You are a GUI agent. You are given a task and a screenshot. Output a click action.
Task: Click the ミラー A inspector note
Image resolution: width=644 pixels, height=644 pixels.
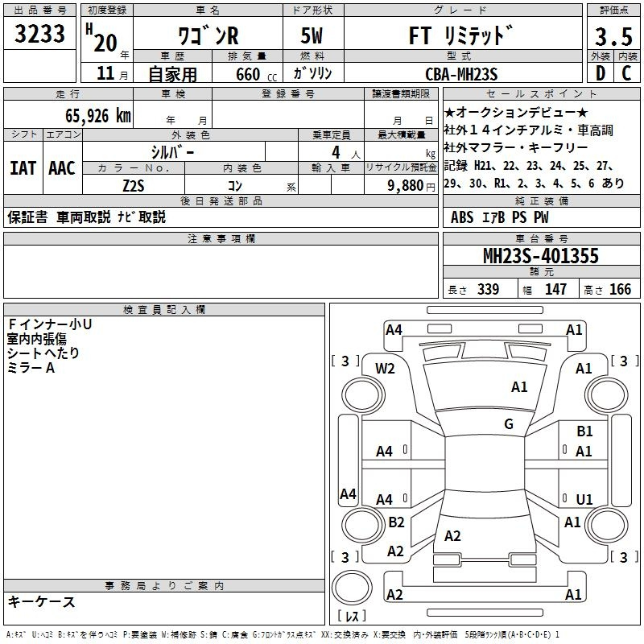pos(31,367)
